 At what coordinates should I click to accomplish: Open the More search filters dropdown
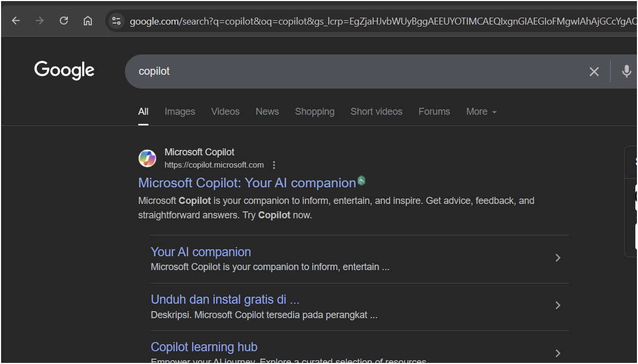pos(482,112)
